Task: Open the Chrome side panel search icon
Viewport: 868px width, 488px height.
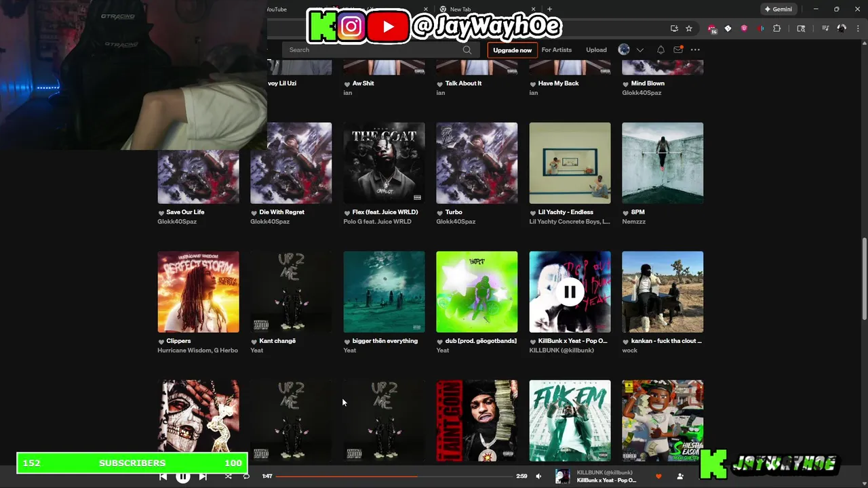Action: click(801, 28)
